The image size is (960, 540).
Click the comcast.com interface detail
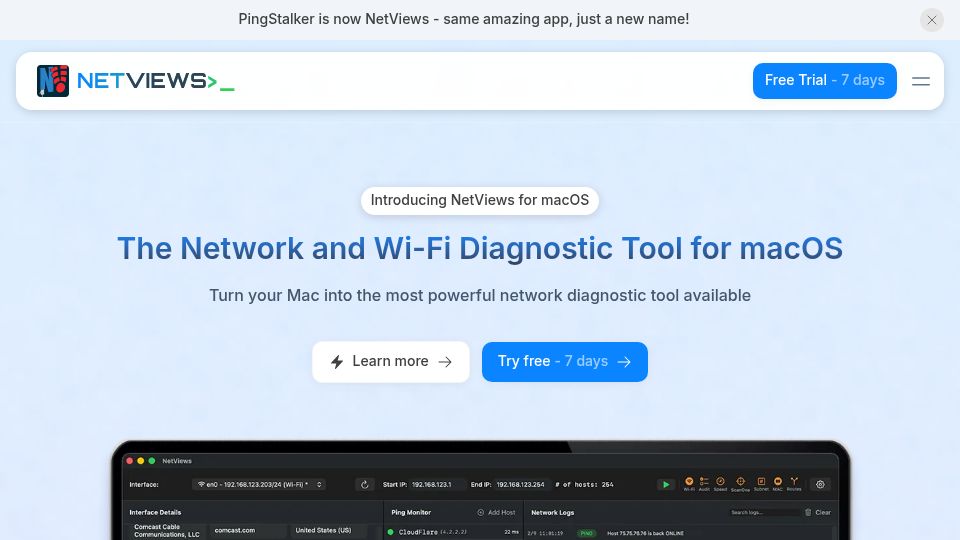pos(247,530)
